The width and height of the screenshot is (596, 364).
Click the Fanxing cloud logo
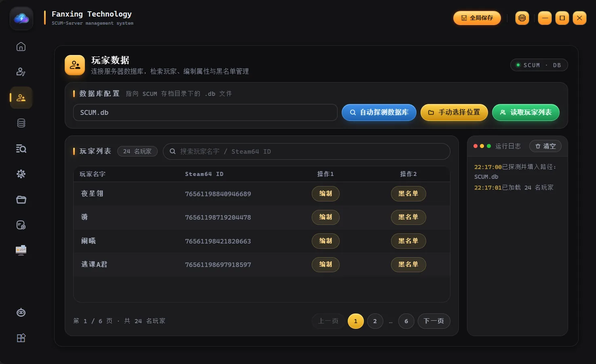click(21, 18)
